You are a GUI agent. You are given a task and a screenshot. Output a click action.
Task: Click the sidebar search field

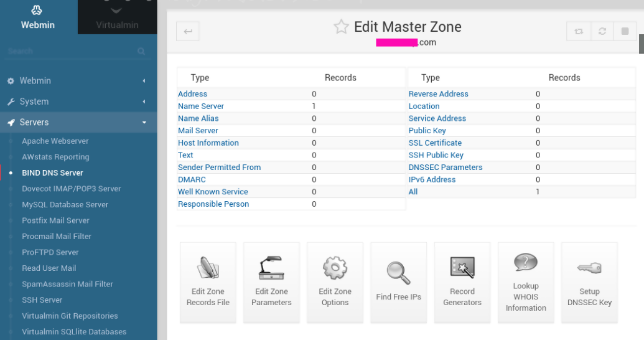(72, 51)
